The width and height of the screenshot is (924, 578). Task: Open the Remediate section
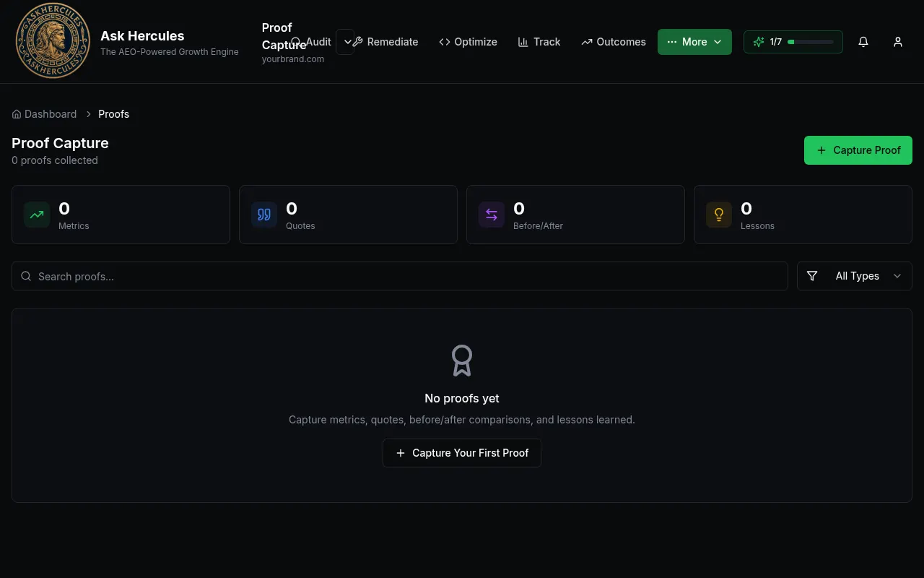click(x=385, y=42)
